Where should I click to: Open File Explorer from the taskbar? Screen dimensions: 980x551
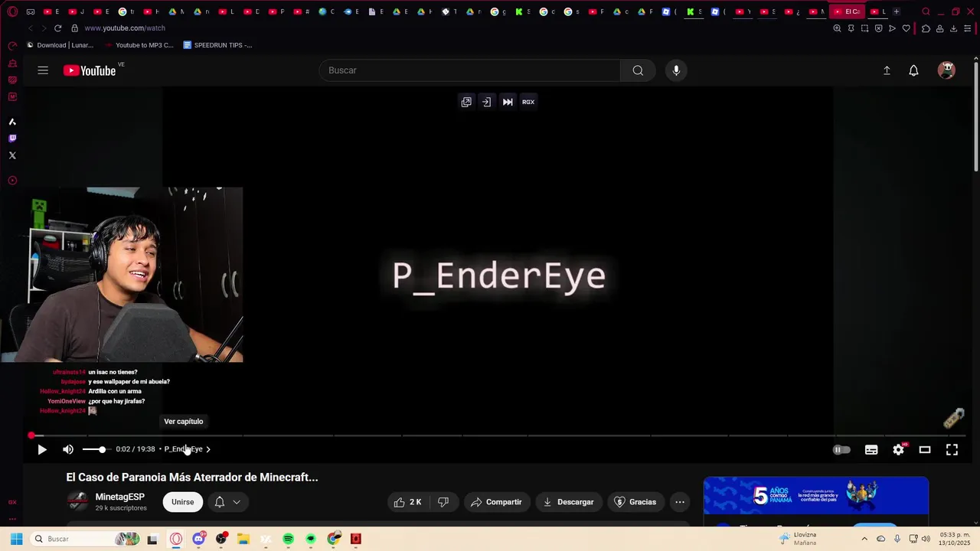(x=243, y=539)
